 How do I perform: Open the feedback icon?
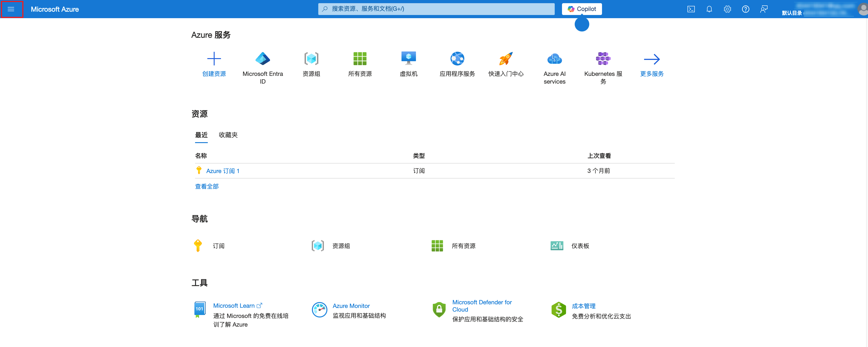[x=764, y=9]
